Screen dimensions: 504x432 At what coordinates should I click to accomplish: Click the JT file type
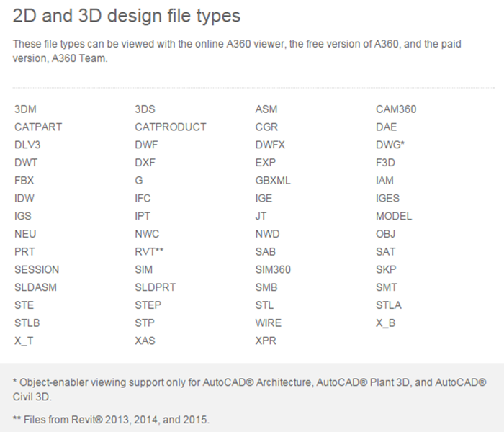click(261, 216)
